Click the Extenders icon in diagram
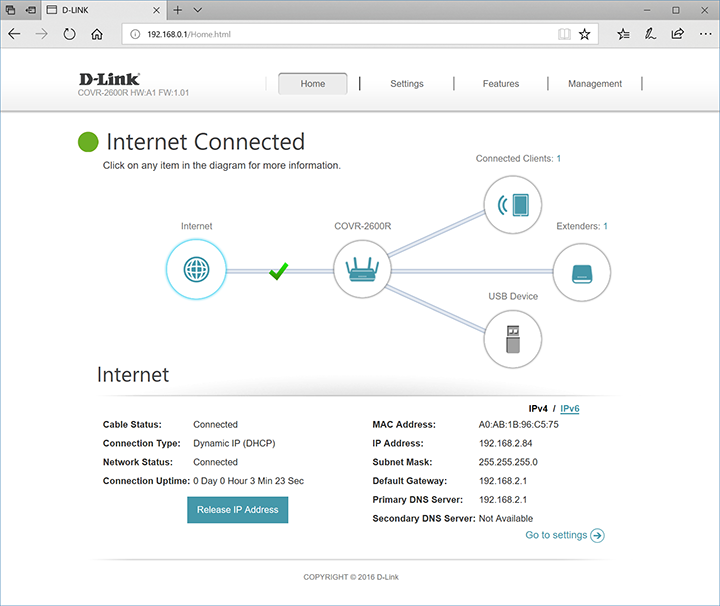Screen dimensions: 720x606 click(581, 272)
